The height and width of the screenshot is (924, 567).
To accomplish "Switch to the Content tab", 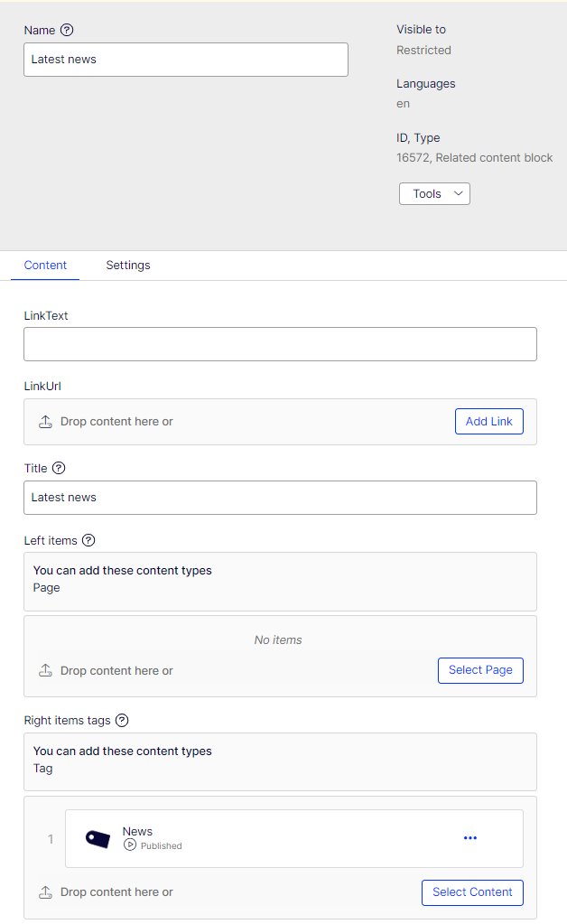I will click(x=45, y=266).
